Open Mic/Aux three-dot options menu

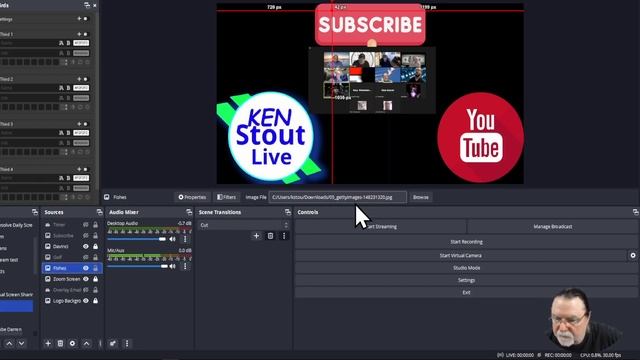185,266
